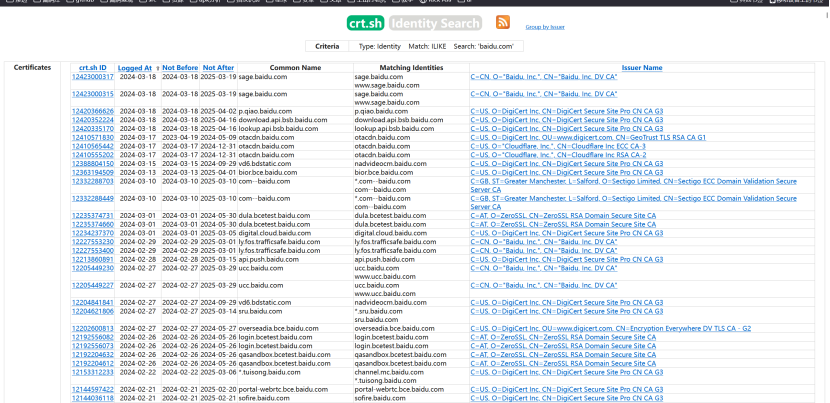Open certificate ID 12420352224

pyautogui.click(x=93, y=120)
